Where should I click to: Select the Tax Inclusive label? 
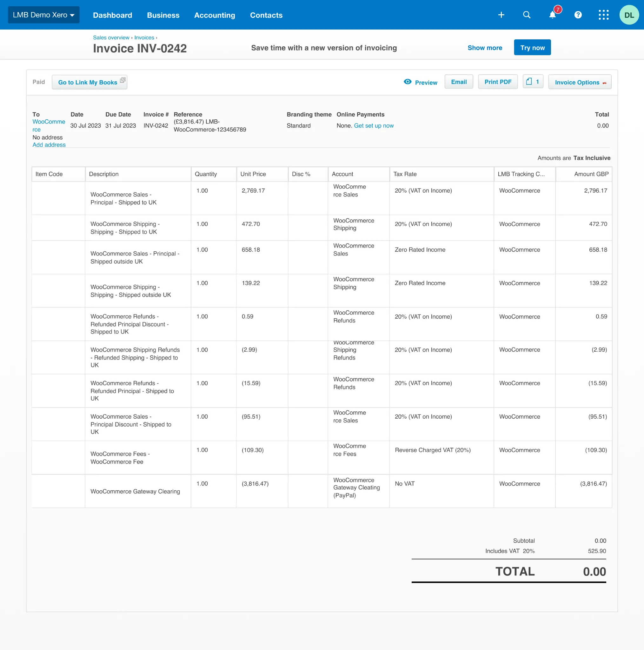(592, 158)
